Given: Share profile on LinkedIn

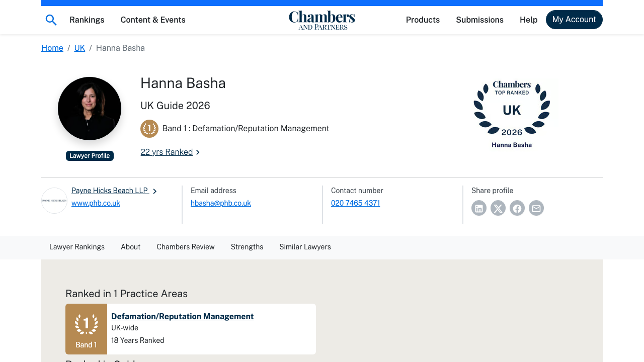Looking at the screenshot, I should 478,208.
